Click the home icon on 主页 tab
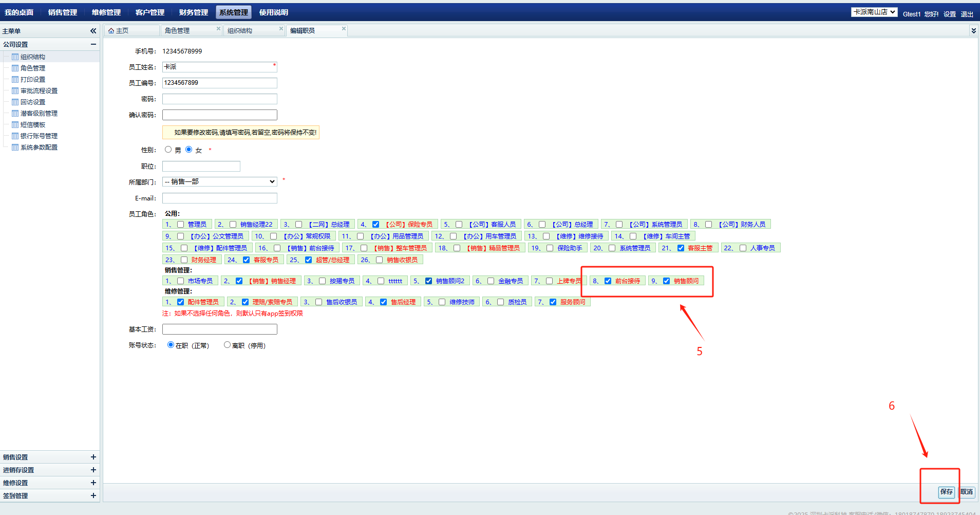This screenshot has width=980, height=515. [111, 31]
